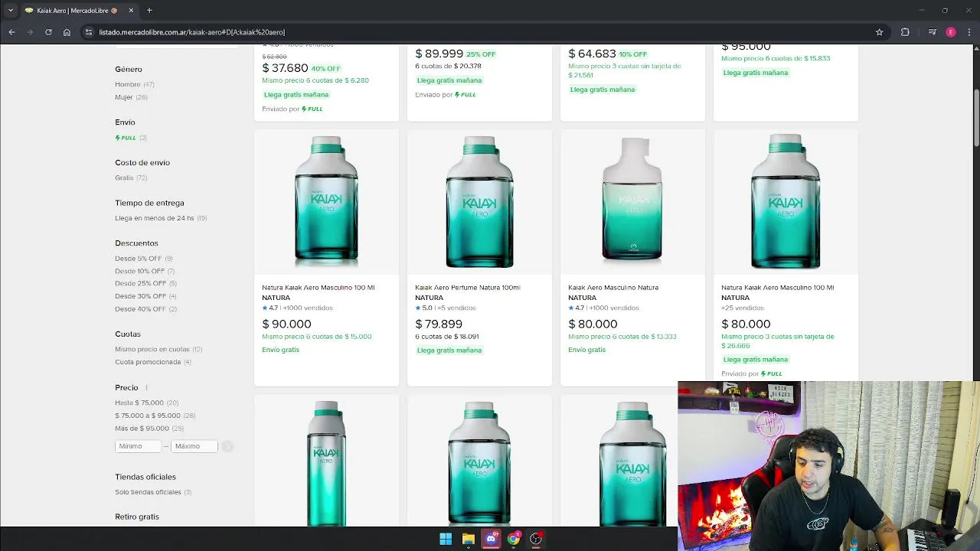Click the $ 64.683 price at top
The image size is (980, 551).
pyautogui.click(x=592, y=54)
